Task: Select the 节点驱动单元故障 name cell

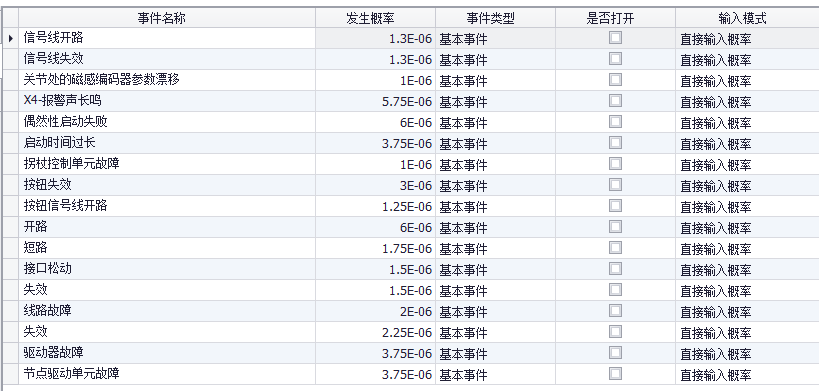Action: (x=167, y=374)
